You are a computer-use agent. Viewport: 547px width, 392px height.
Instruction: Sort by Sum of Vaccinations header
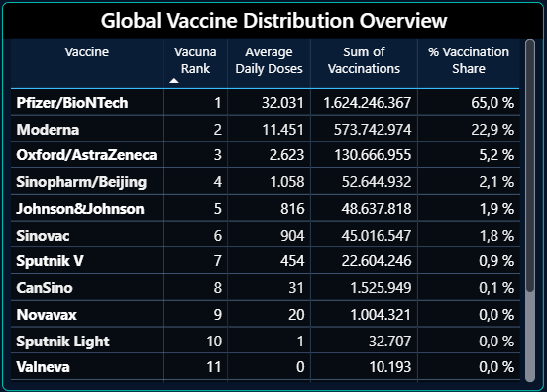364,60
